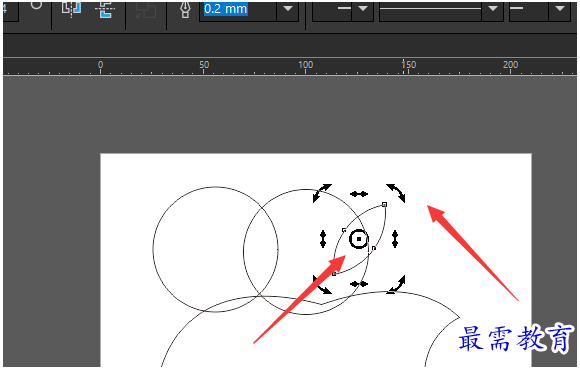Click the Mirror horizontally icon

71,9
